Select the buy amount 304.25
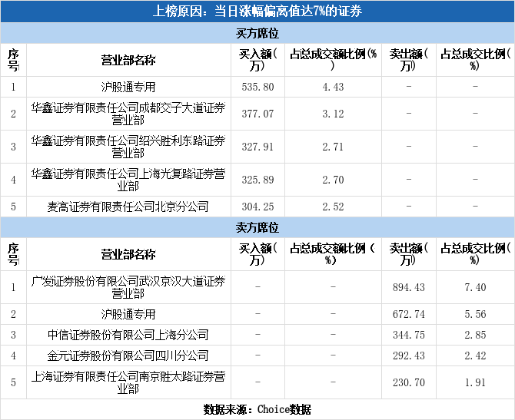The width and height of the screenshot is (515, 420). tap(257, 207)
